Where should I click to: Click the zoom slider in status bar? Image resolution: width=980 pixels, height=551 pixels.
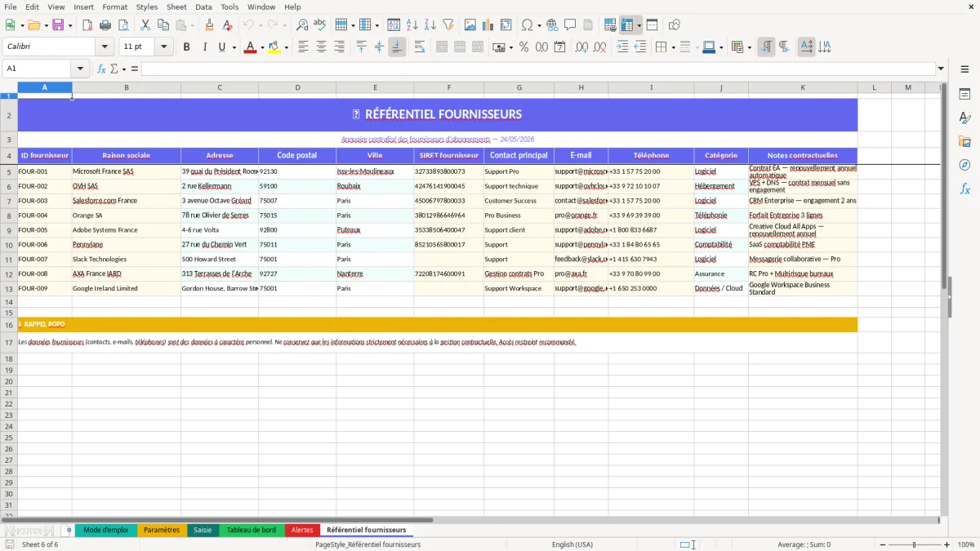(x=914, y=544)
